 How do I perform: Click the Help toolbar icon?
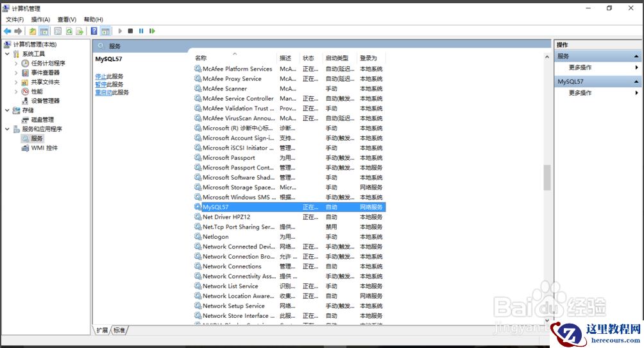(x=94, y=31)
